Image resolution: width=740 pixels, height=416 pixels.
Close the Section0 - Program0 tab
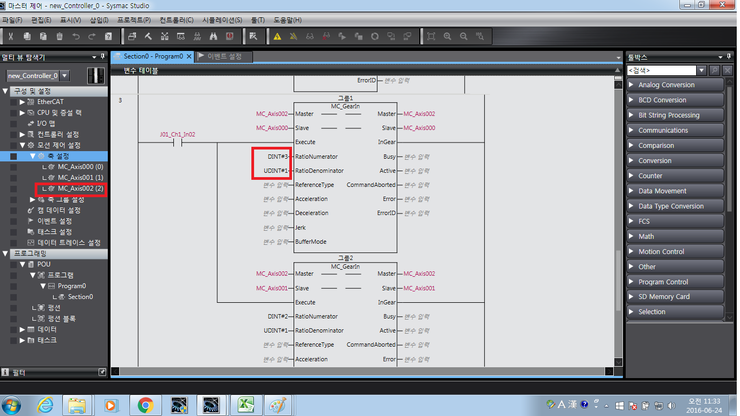189,56
